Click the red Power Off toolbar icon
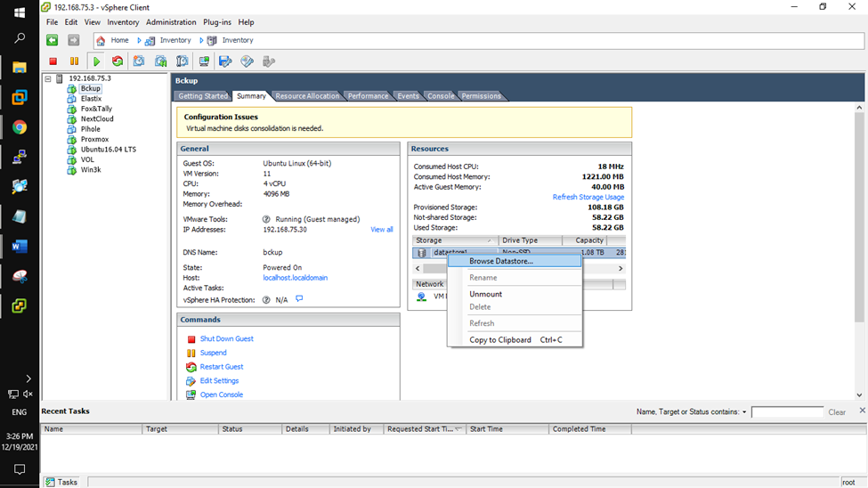 (x=53, y=61)
